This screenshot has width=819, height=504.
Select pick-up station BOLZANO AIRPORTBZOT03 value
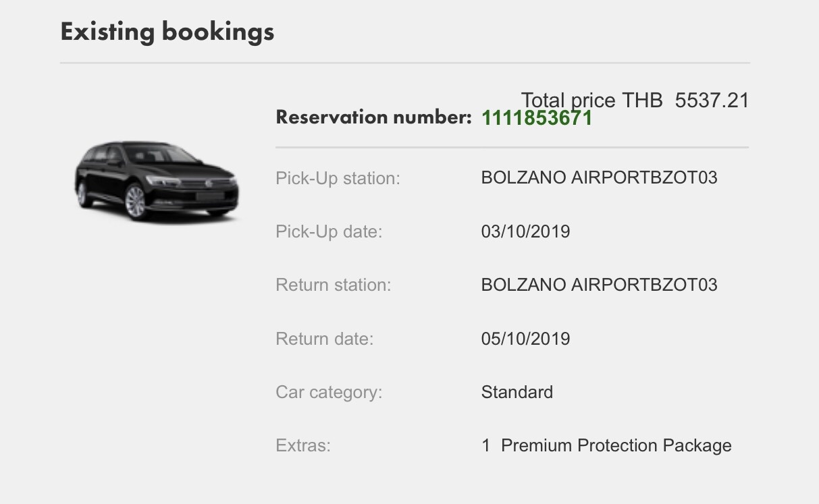tap(599, 177)
